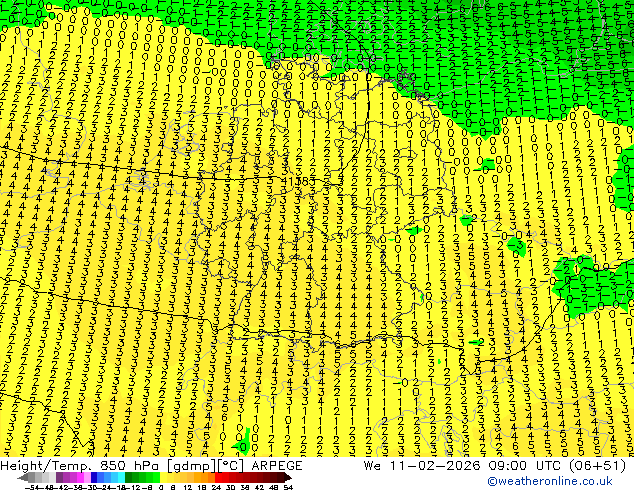Click the '09:00 UTC' time label
The height and width of the screenshot is (490, 634).
click(x=526, y=466)
